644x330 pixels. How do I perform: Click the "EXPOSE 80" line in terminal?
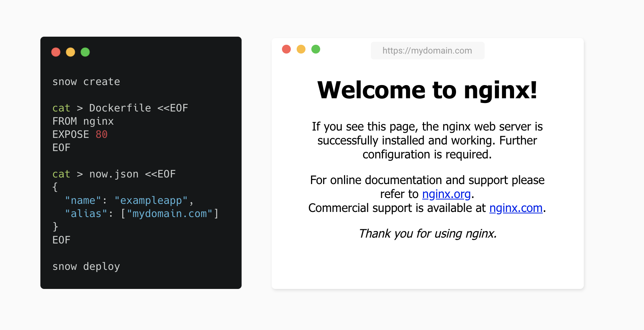coord(80,135)
